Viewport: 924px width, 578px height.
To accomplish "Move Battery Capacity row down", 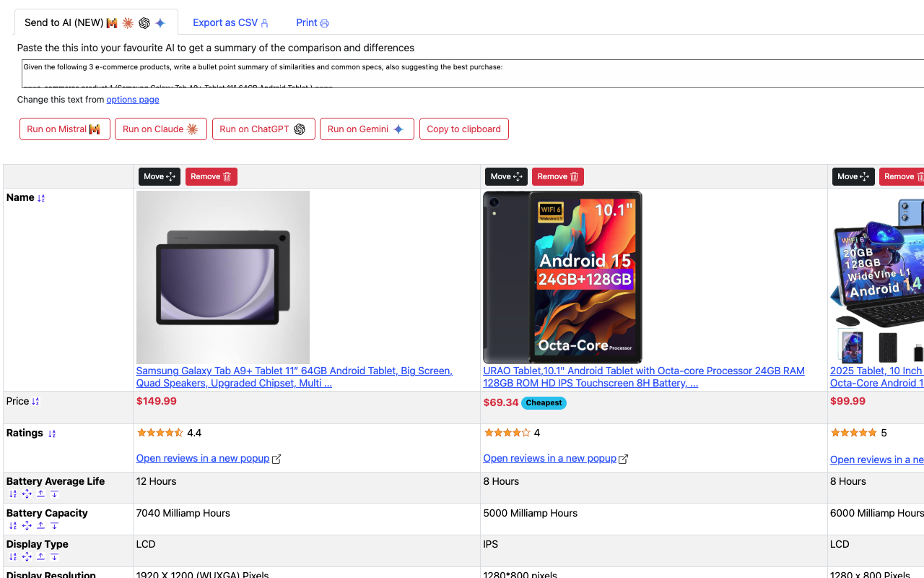I will (54, 526).
